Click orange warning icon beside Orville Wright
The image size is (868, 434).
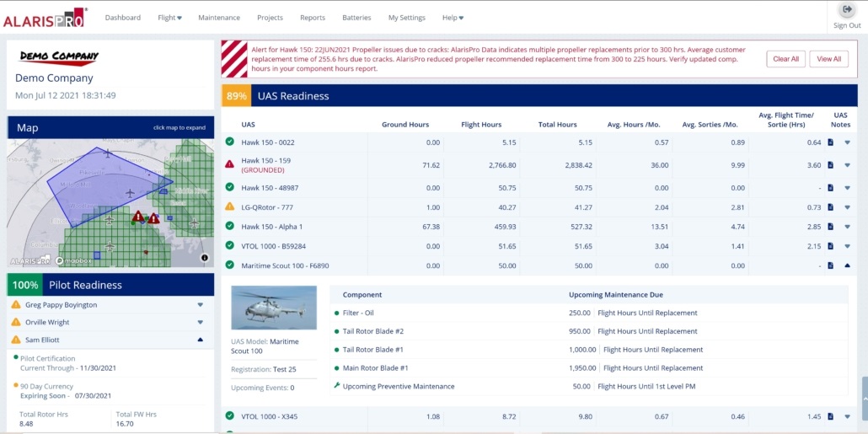16,322
